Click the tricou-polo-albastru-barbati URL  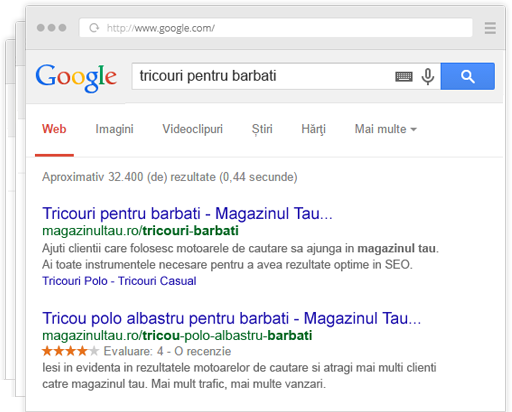(177, 336)
